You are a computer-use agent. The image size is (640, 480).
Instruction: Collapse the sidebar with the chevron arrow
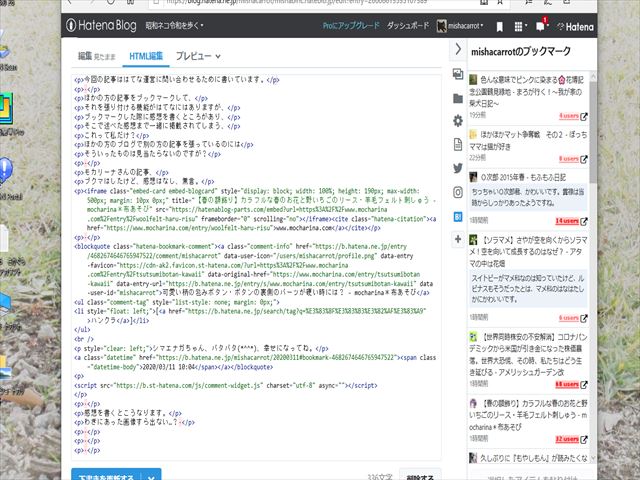point(458,49)
